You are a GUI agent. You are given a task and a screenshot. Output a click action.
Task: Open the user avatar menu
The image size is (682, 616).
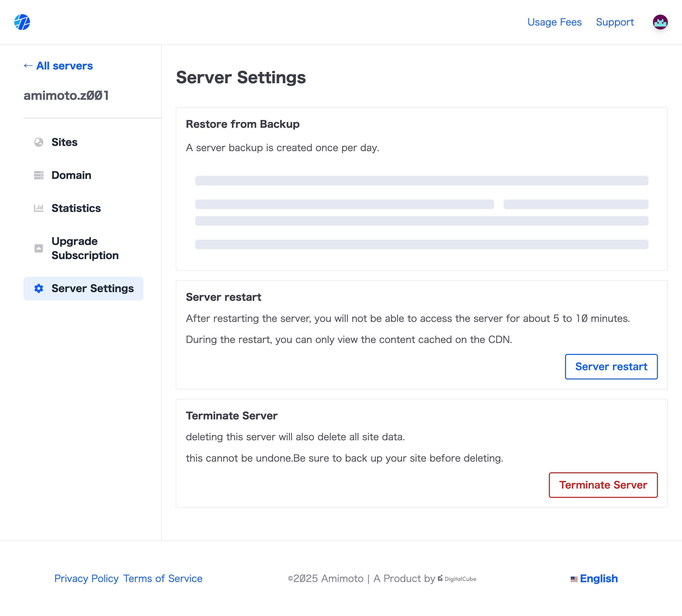pos(660,22)
